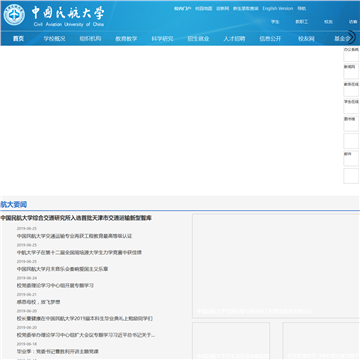Open the 新闻网 sidebar shortcut

point(351,71)
